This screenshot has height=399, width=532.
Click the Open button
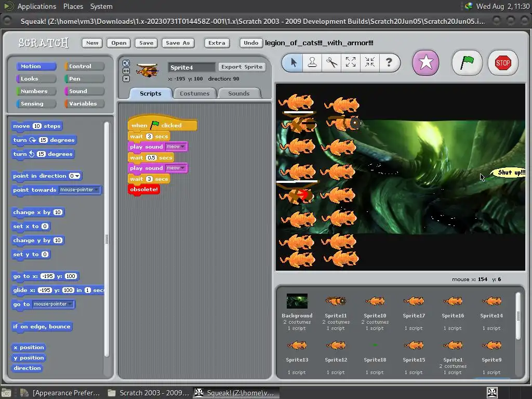(x=119, y=43)
